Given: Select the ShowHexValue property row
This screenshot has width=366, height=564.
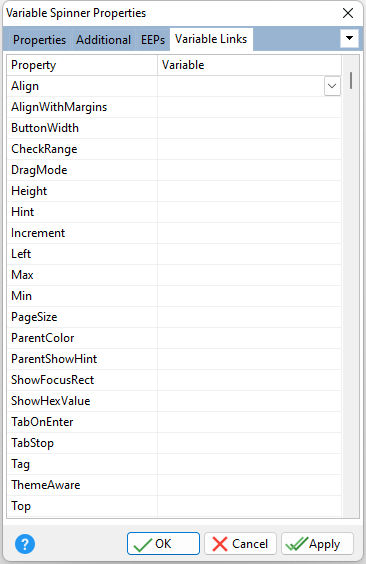Looking at the screenshot, I should click(174, 401).
